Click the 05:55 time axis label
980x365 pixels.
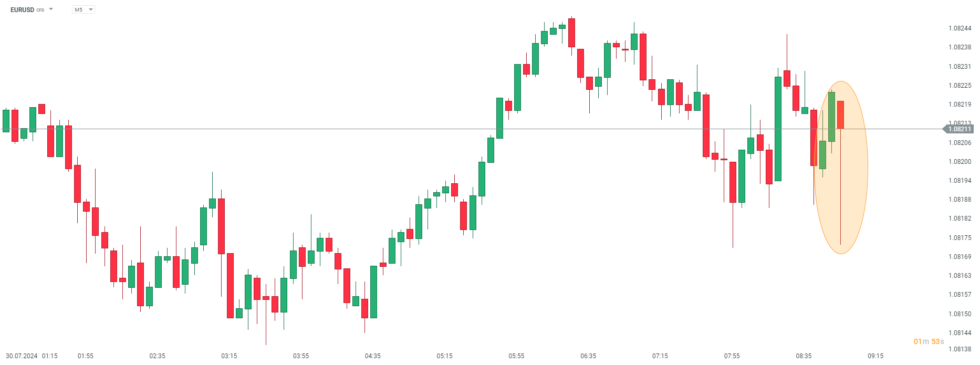click(516, 356)
